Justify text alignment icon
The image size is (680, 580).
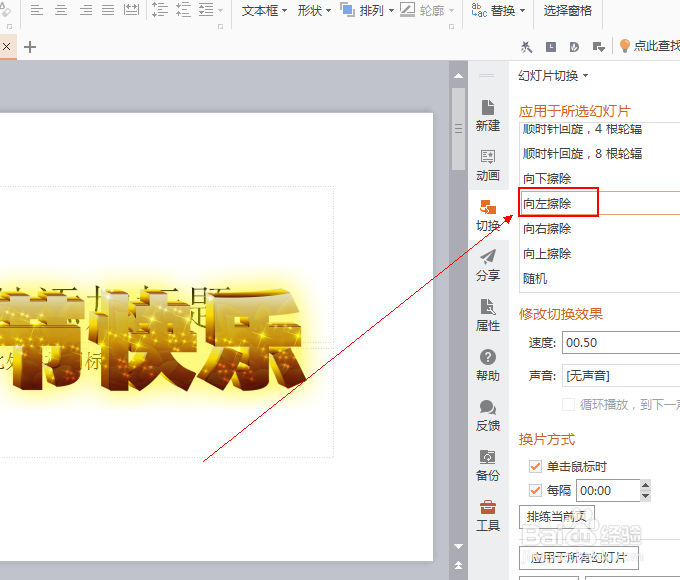[x=108, y=10]
